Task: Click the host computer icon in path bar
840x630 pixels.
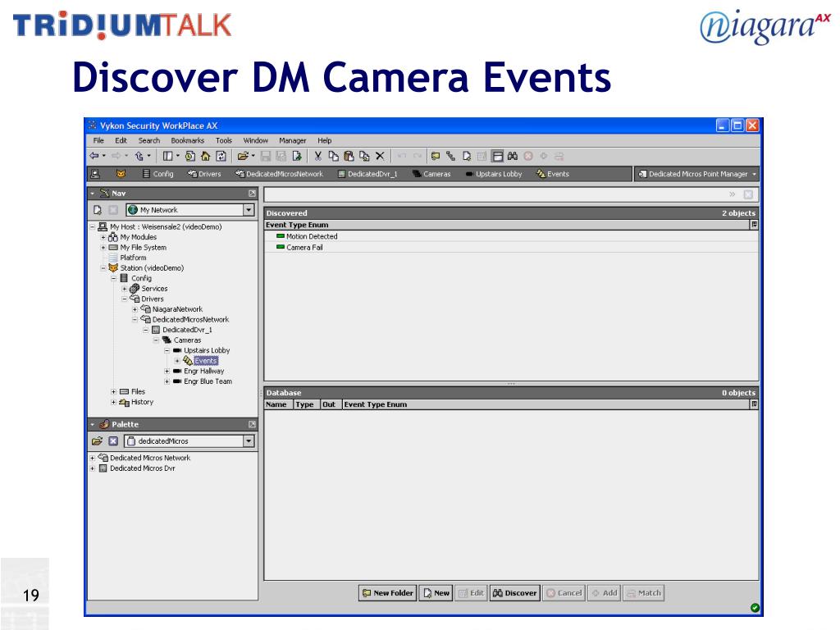Action: point(95,174)
